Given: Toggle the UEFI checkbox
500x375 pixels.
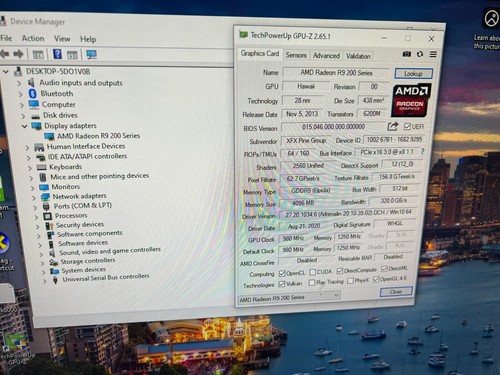Looking at the screenshot, I should [x=407, y=126].
